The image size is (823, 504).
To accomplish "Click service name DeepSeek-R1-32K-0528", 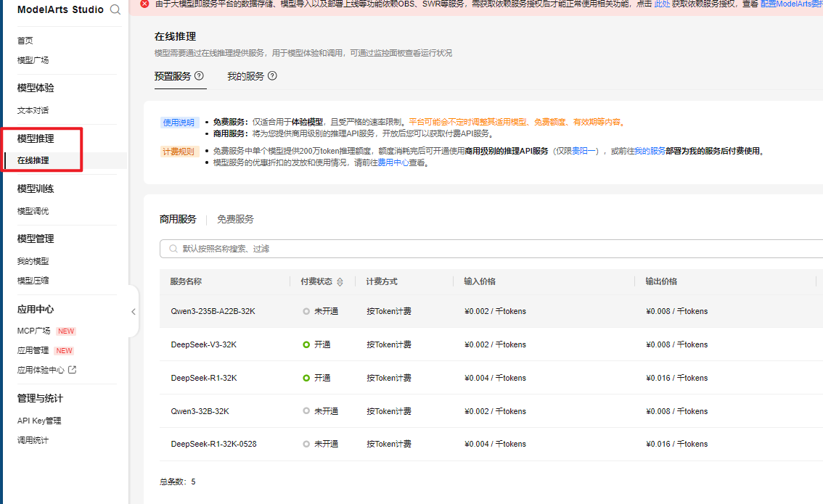I will 213,444.
